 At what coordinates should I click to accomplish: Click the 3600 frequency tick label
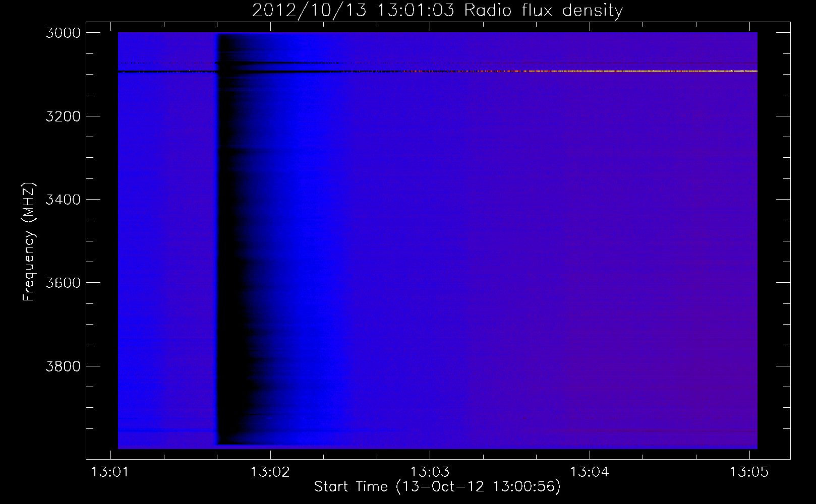click(x=63, y=282)
